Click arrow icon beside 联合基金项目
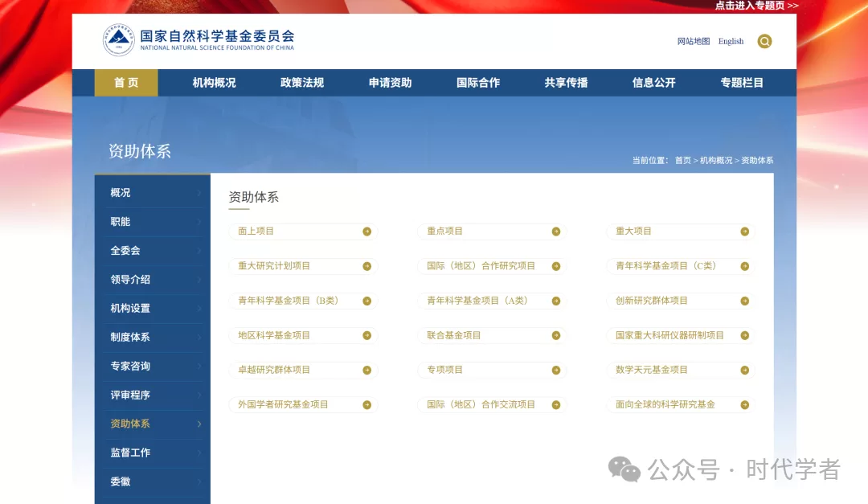This screenshot has height=504, width=868. pos(556,336)
